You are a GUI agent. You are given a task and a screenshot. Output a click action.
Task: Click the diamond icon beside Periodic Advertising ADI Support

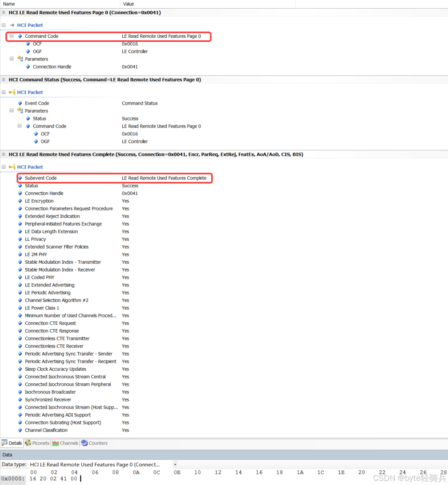coord(20,415)
